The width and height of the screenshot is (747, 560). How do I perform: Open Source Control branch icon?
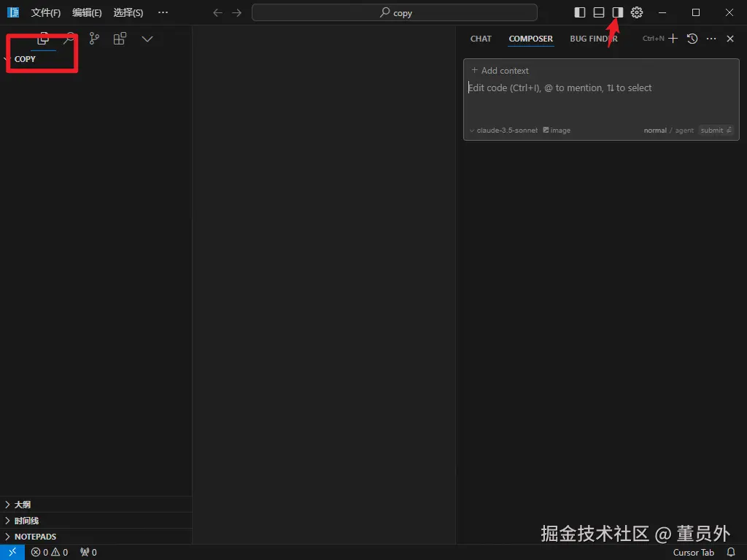click(94, 39)
